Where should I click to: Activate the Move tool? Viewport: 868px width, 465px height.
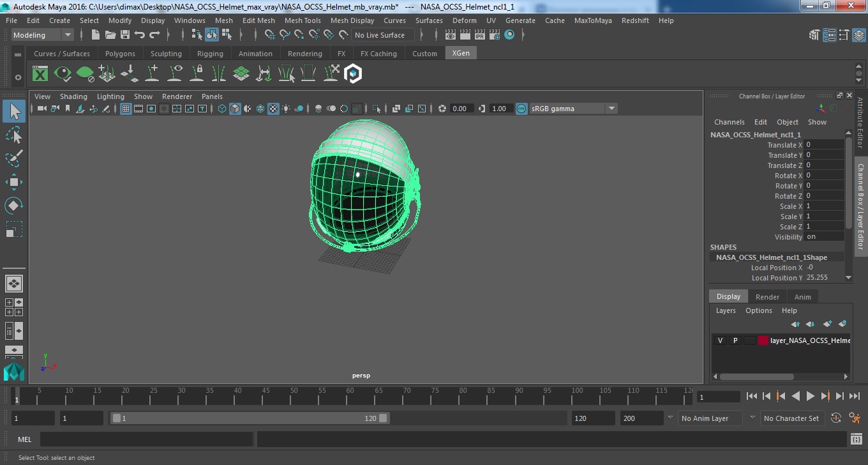point(14,182)
